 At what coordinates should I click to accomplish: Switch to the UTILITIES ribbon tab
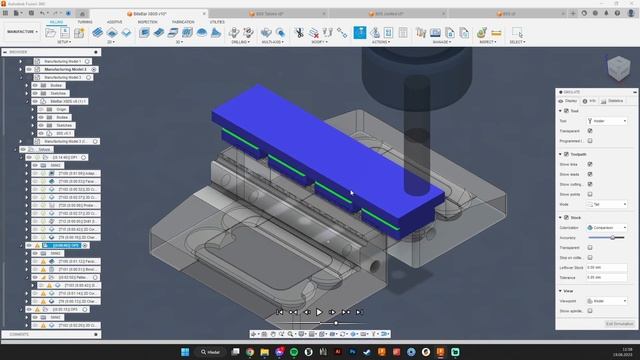pyautogui.click(x=217, y=22)
